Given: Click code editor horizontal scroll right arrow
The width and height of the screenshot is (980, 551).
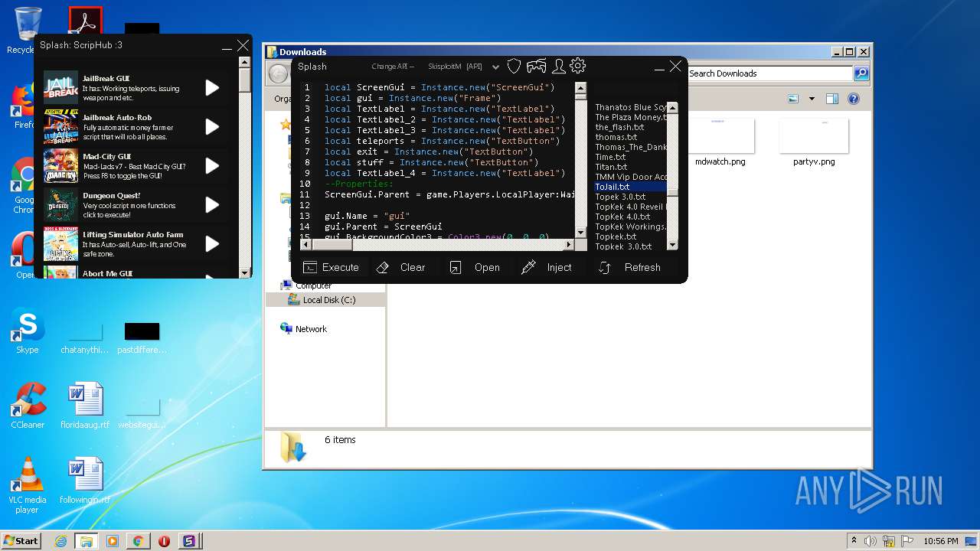Looking at the screenshot, I should (x=569, y=245).
